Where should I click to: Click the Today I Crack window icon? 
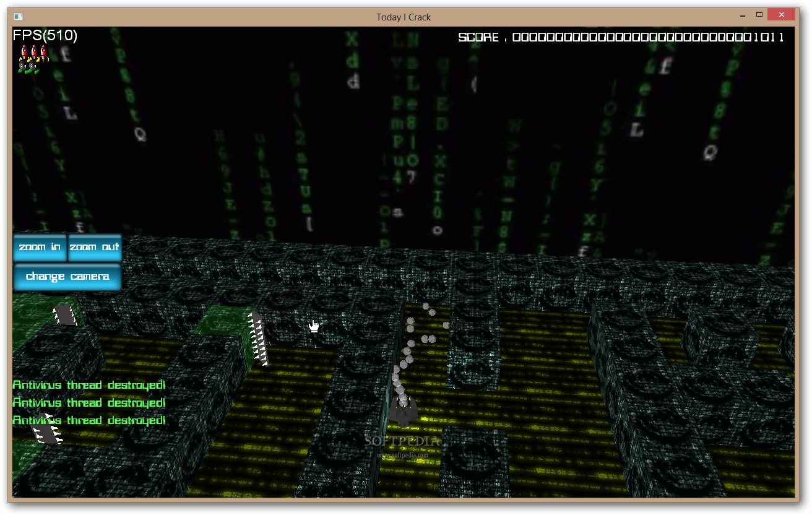click(x=19, y=17)
